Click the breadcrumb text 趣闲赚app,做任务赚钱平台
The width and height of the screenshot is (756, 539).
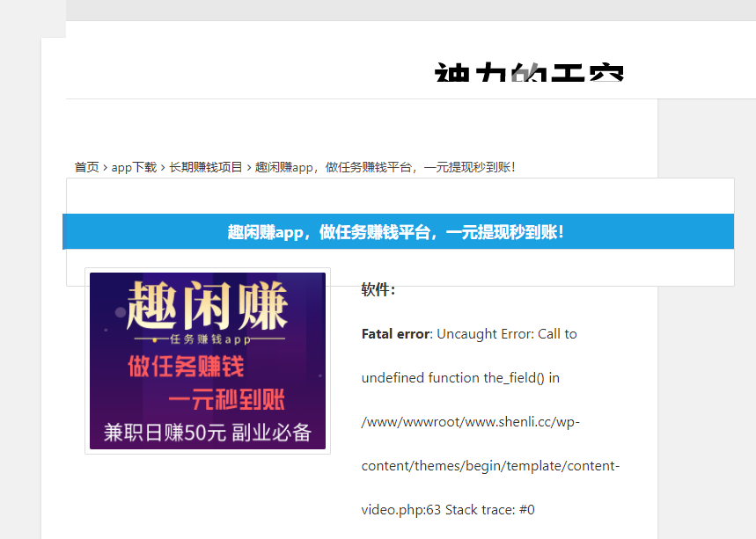click(385, 167)
